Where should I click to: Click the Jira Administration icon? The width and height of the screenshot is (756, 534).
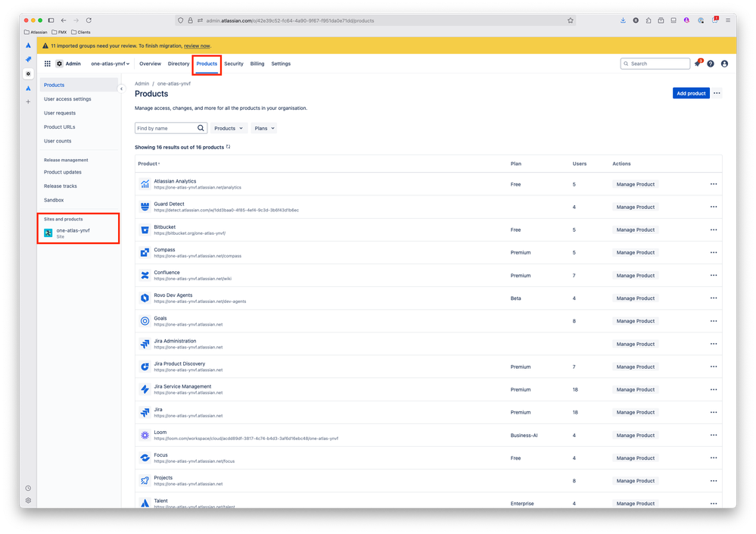click(x=145, y=344)
